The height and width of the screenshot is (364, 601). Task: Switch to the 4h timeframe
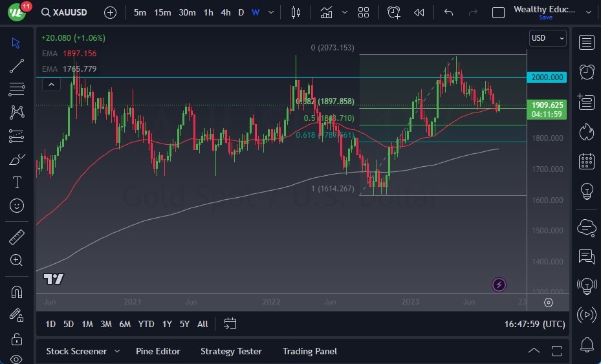[x=226, y=13]
